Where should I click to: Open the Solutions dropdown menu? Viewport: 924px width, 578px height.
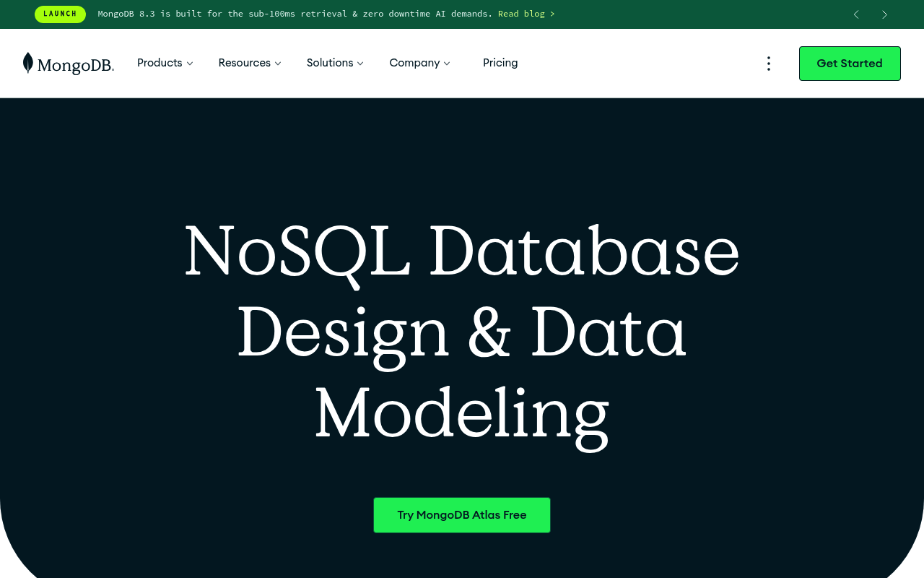[x=335, y=63]
